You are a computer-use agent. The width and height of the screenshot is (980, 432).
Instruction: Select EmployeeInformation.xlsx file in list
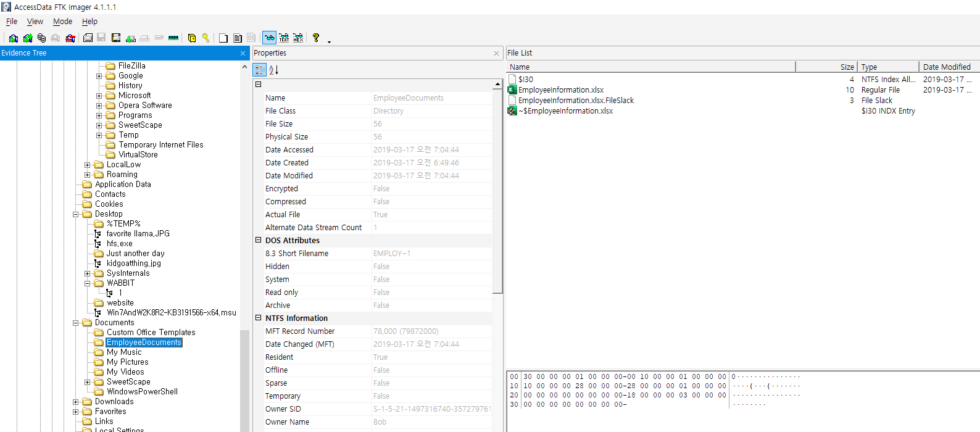(560, 90)
